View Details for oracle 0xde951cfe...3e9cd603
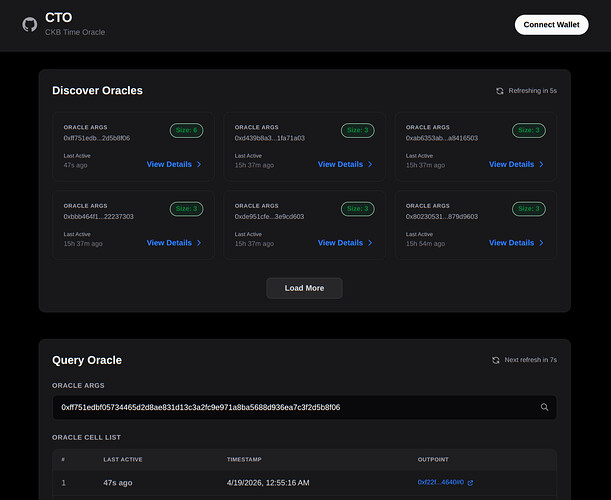Viewport: 611px width, 500px height. pyautogui.click(x=345, y=243)
